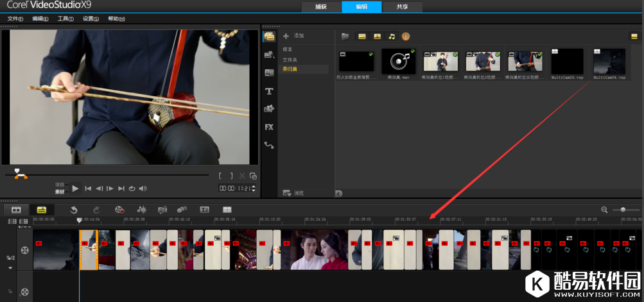Click the timeline zoom slider handle

[623, 210]
